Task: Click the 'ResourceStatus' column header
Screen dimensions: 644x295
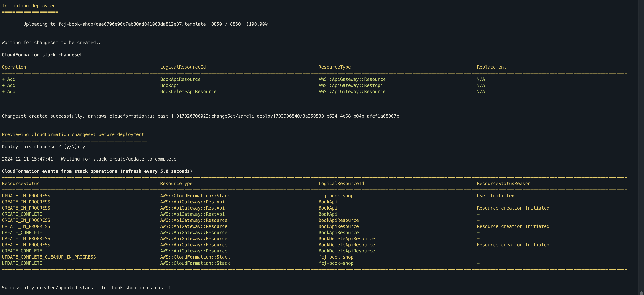Action: [21, 184]
